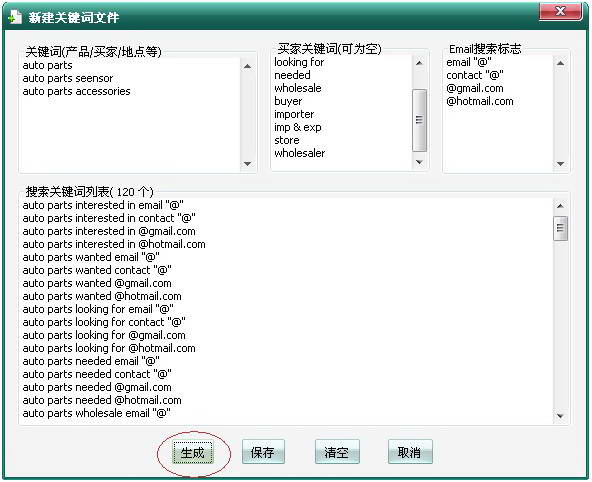This screenshot has width=592, height=482.
Task: Click the 清空 clear button
Action: coord(337,452)
